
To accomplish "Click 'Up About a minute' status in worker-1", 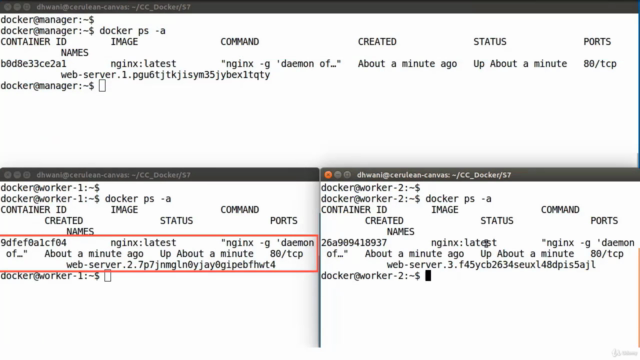I will [x=207, y=254].
